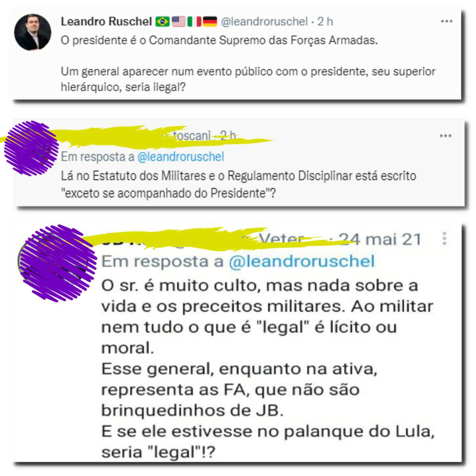476x476 pixels.
Task: Open vertical dots menu on 24 mai 21 reply
Action: point(445,238)
